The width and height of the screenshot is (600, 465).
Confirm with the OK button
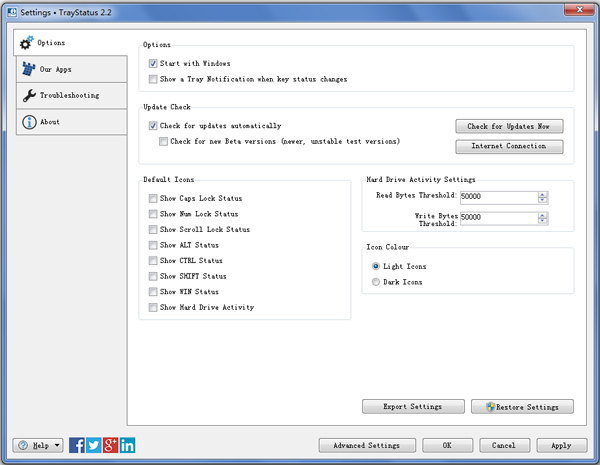click(447, 445)
